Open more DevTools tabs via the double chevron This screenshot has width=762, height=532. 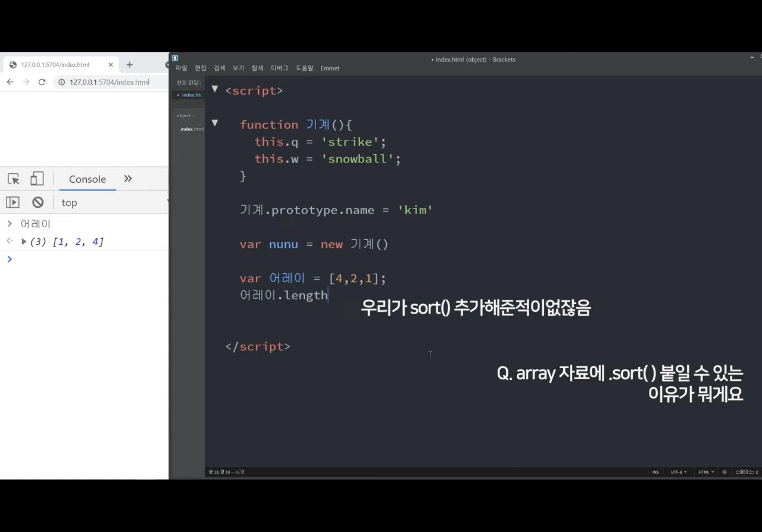128,179
